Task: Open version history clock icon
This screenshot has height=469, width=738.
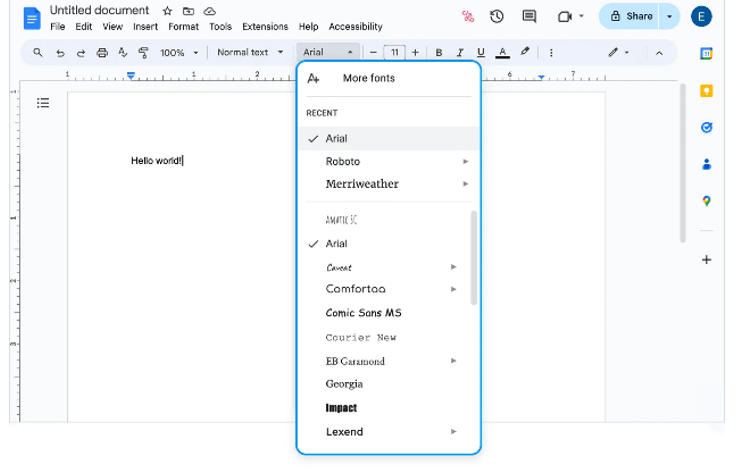Action: [x=497, y=17]
